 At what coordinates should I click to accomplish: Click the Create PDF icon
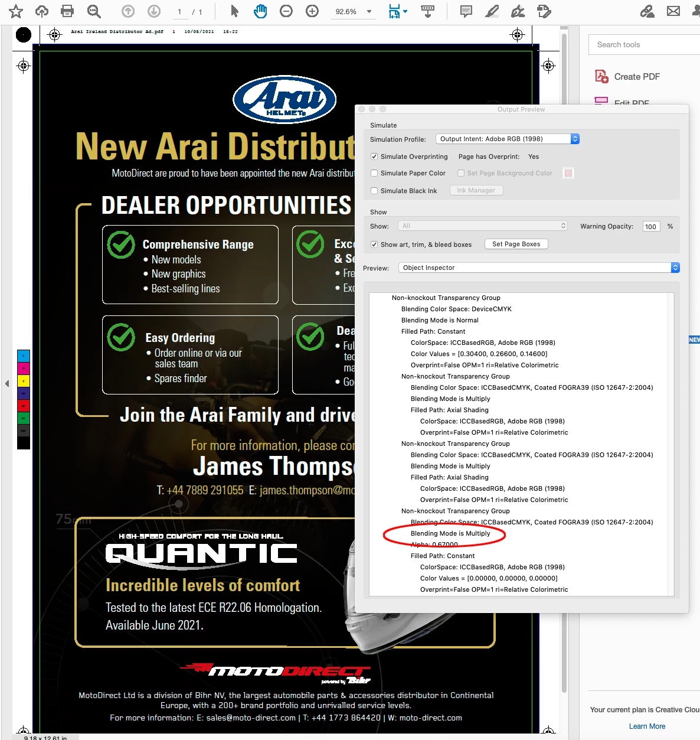pos(601,76)
